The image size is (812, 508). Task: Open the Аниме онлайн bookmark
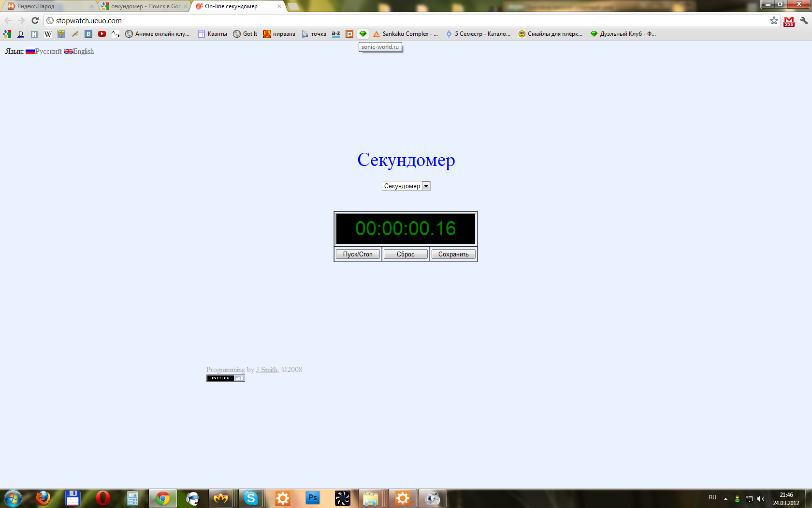coord(158,34)
